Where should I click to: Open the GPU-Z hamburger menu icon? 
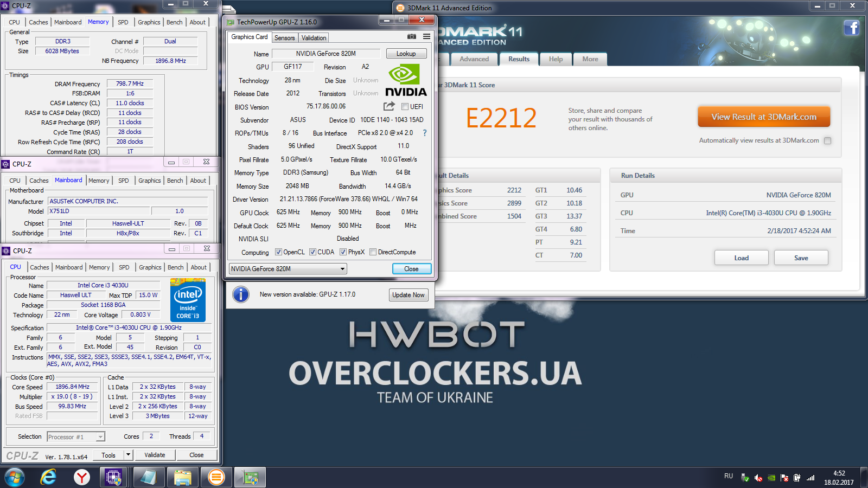coord(427,36)
